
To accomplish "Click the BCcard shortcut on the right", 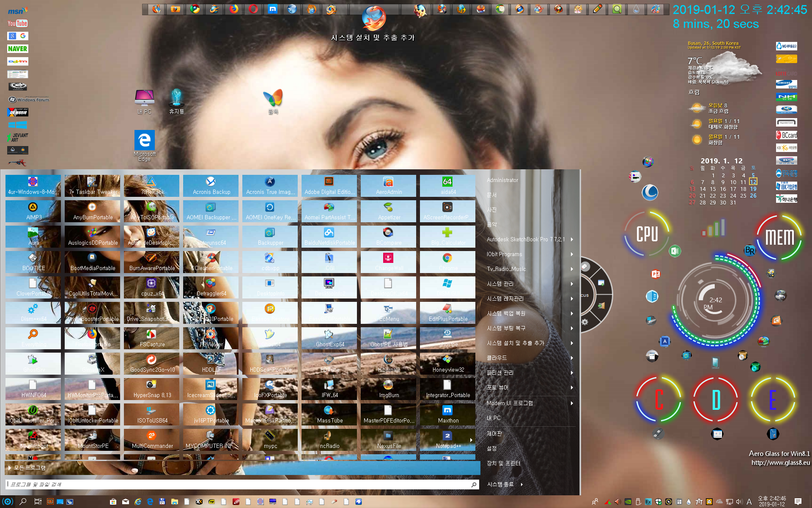I will point(787,135).
